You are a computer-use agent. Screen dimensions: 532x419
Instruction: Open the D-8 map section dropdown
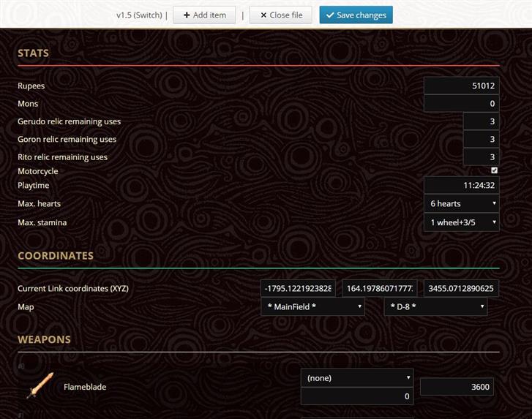click(436, 307)
